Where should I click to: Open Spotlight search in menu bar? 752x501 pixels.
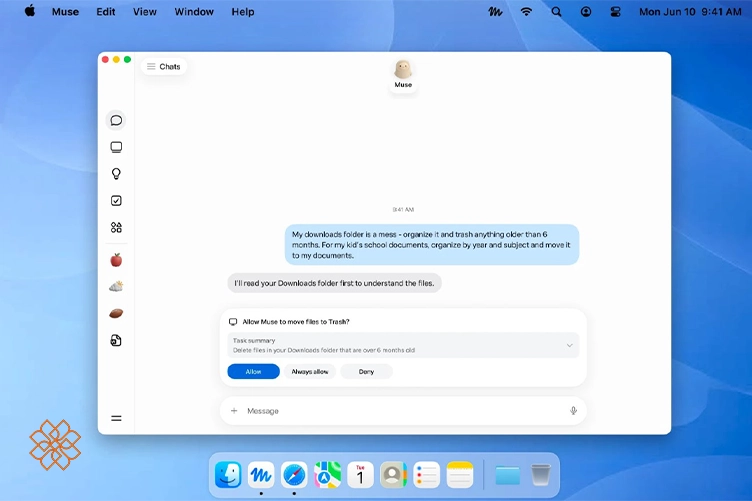click(556, 12)
